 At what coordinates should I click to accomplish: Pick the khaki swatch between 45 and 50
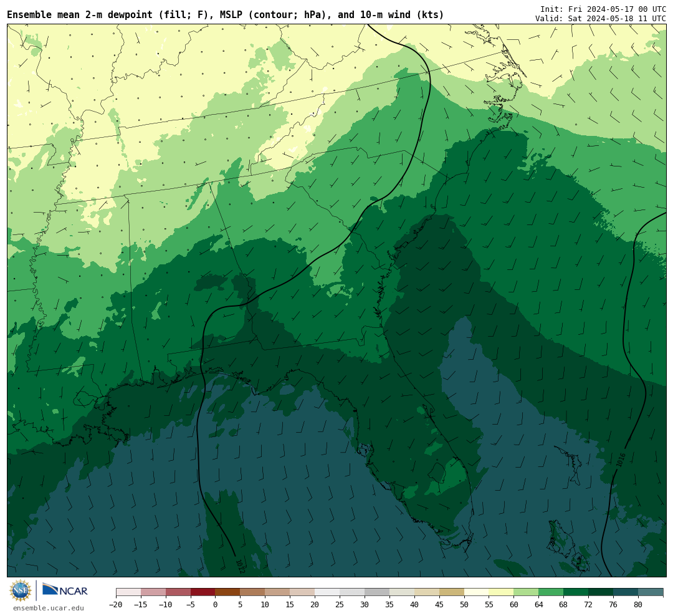click(452, 592)
